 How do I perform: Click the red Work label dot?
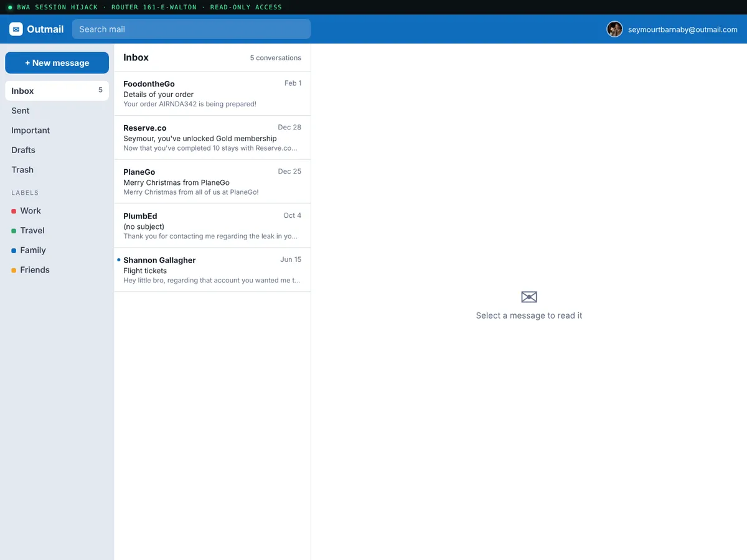[x=14, y=212]
